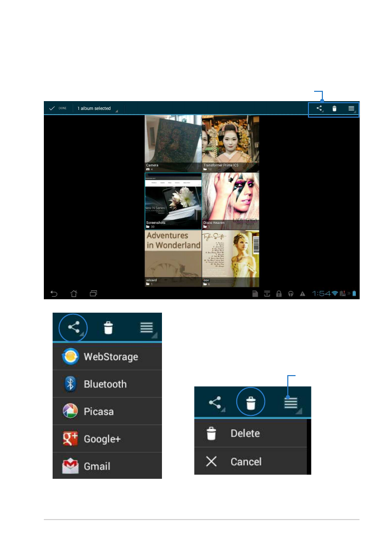Select Gmail in the share menu
Image resolution: width=392 pixels, height=550 pixels.
[x=107, y=466]
